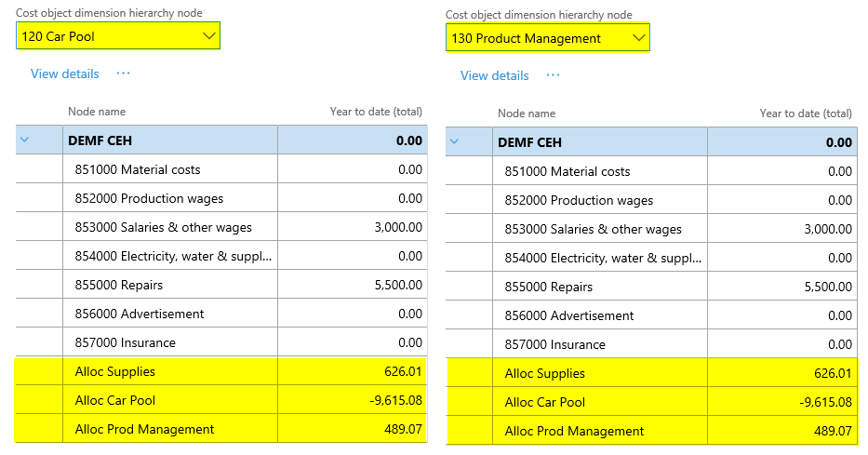Select 856000 Advertisement row in Product Management panel
Viewport: 868px width, 455px height.
(569, 315)
